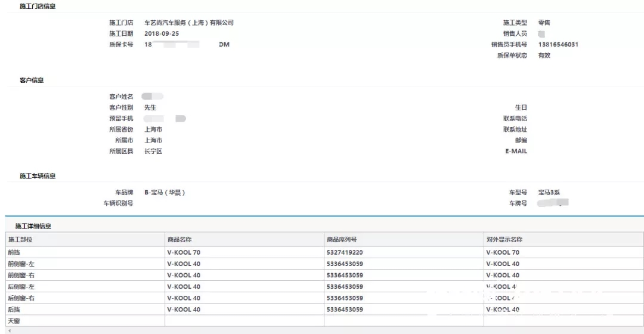The image size is (644, 334).
Task: Click the 客户信息 section heading
Action: point(32,81)
